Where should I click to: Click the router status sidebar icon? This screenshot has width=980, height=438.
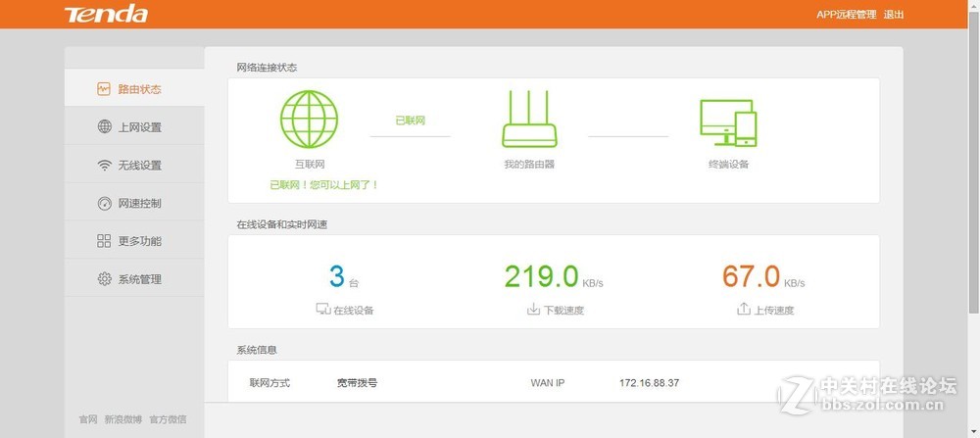104,89
